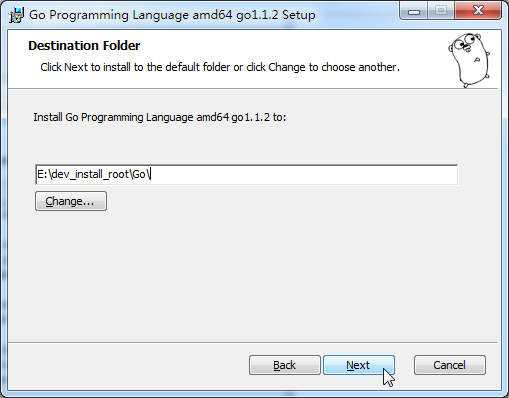
Task: Click the greyed-out maximize button
Action: pyautogui.click(x=441, y=11)
